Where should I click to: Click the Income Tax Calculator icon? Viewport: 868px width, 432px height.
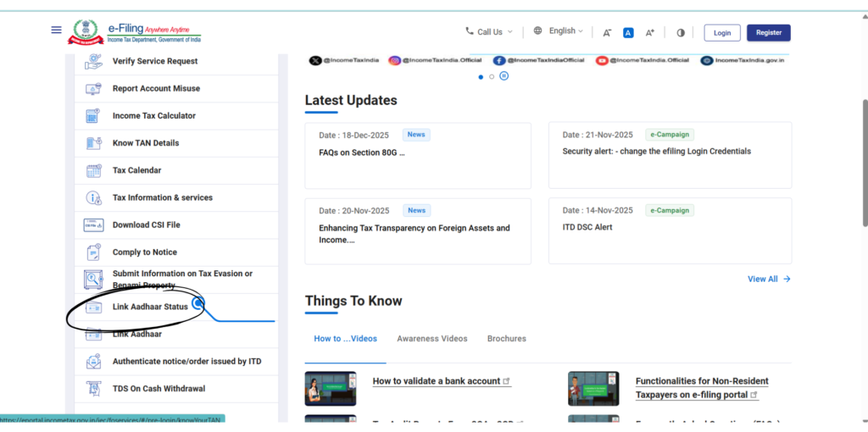click(x=93, y=116)
